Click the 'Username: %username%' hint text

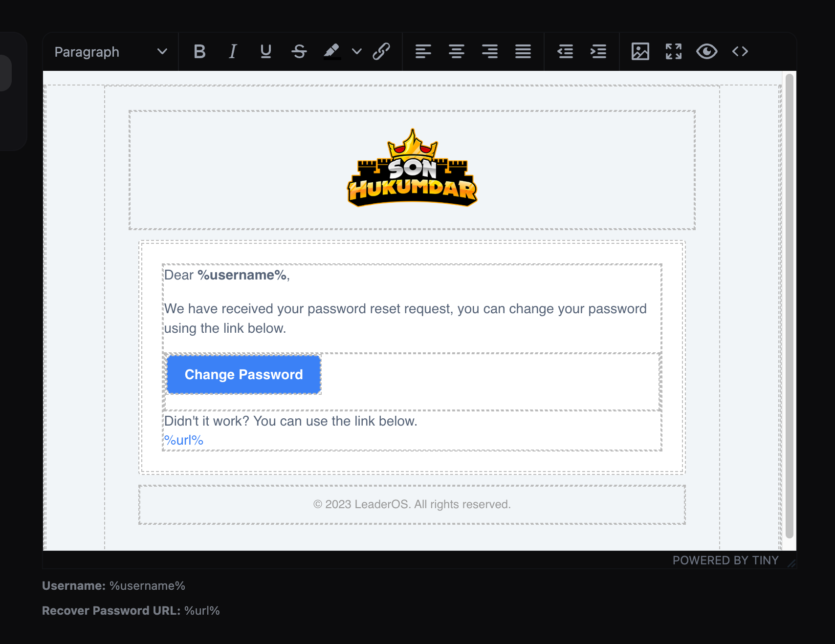tap(113, 586)
